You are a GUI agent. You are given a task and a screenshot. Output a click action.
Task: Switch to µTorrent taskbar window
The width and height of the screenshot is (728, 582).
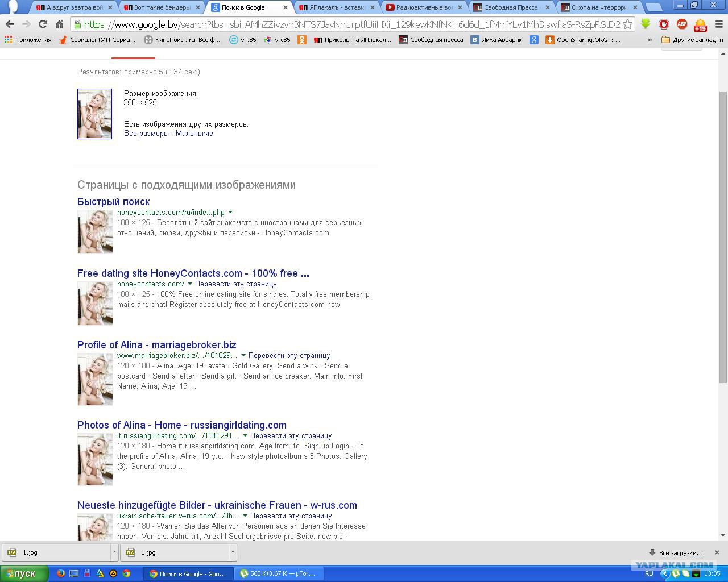(x=279, y=573)
